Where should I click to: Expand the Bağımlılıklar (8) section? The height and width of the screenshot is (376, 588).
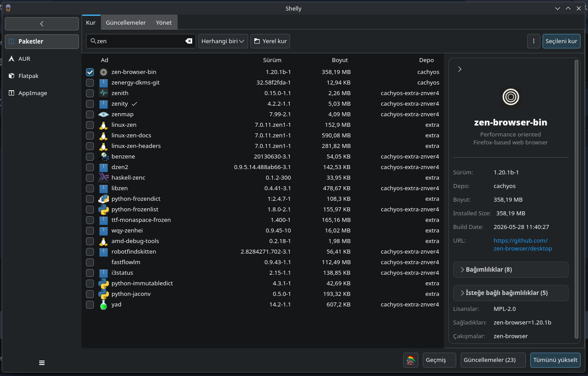coord(510,269)
